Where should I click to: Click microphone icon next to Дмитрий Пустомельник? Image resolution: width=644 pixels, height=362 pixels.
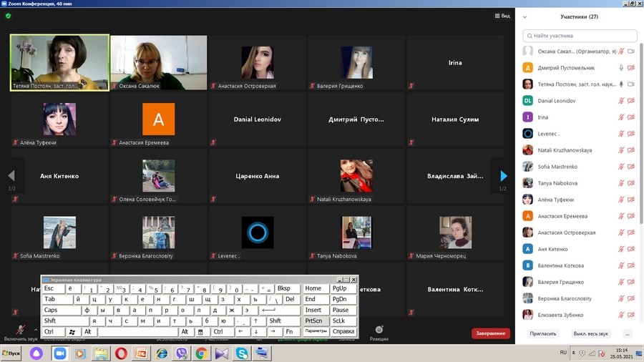click(x=621, y=68)
